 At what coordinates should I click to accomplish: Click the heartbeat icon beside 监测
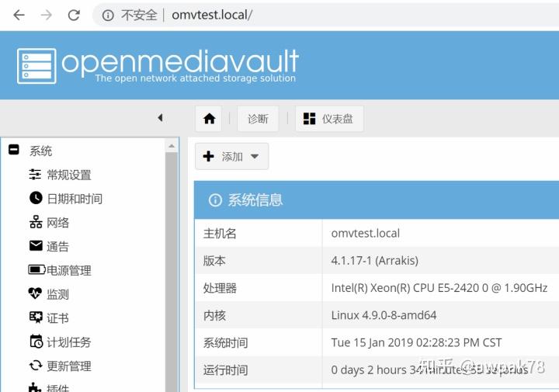(x=35, y=293)
